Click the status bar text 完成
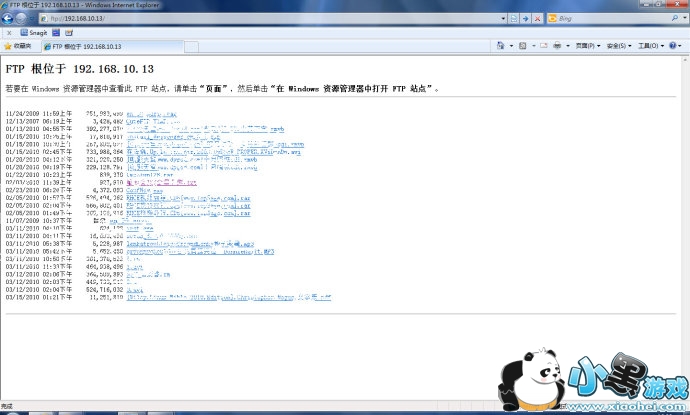690x415 pixels. 7,406
